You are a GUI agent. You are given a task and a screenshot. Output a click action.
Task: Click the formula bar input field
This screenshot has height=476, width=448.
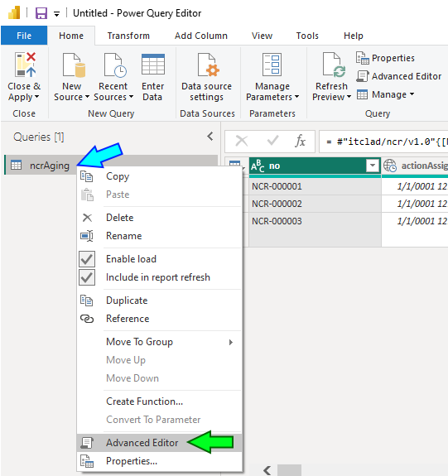click(x=383, y=142)
